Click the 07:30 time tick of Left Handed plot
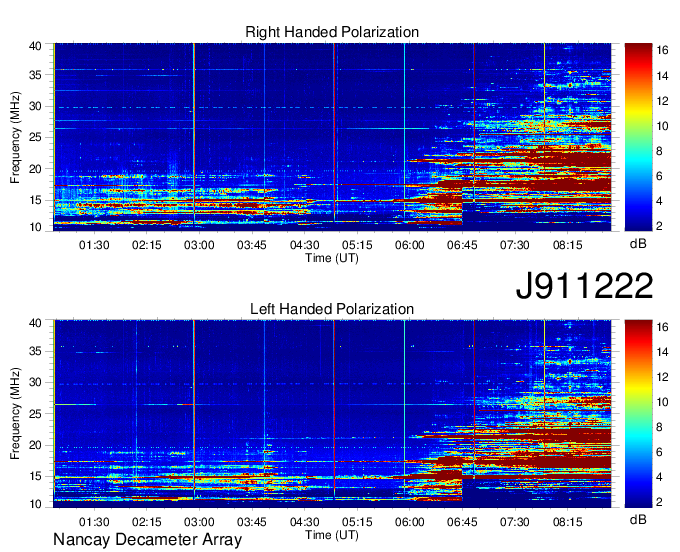 (x=515, y=522)
